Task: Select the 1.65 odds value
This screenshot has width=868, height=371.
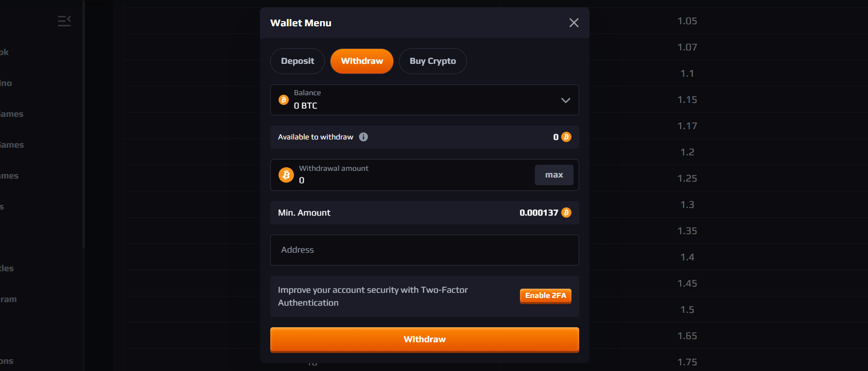Action: pyautogui.click(x=687, y=335)
